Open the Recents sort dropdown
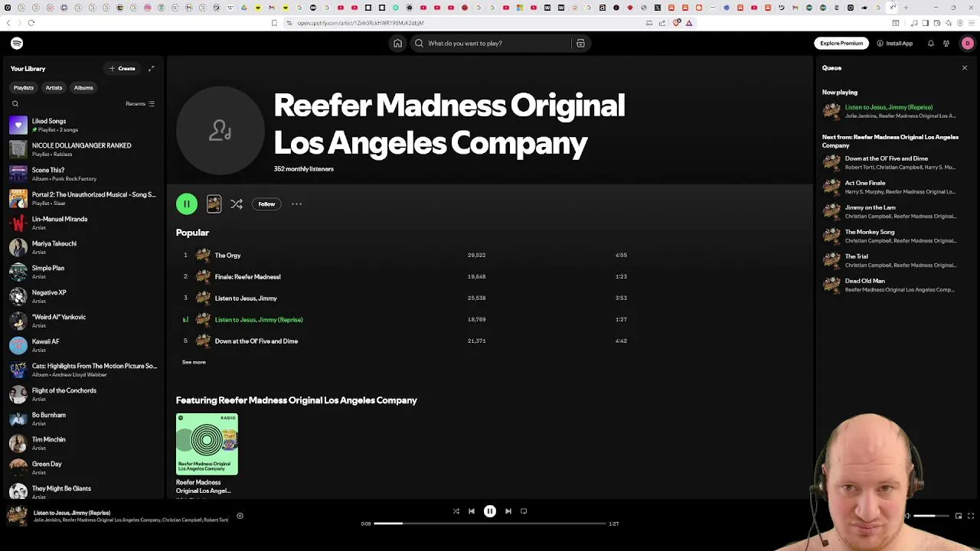The image size is (980, 551). (140, 104)
